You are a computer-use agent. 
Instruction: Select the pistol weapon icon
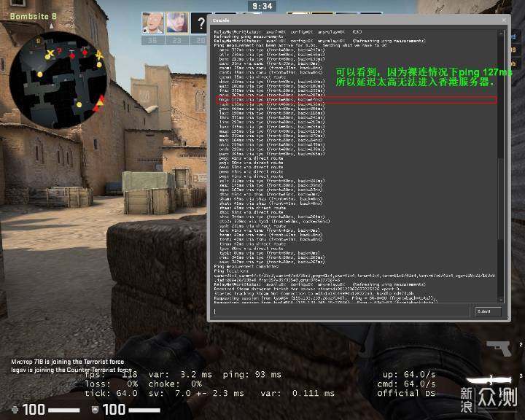click(499, 349)
